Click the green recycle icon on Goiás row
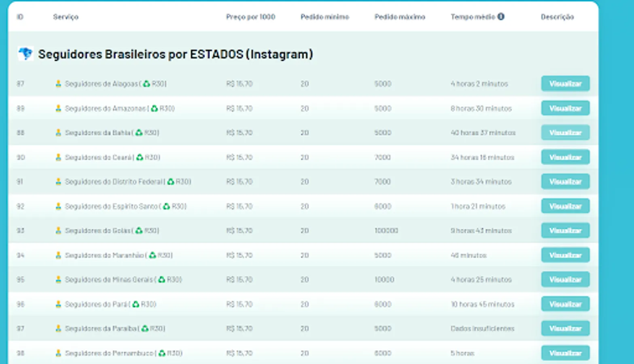The height and width of the screenshot is (364, 634). click(139, 231)
